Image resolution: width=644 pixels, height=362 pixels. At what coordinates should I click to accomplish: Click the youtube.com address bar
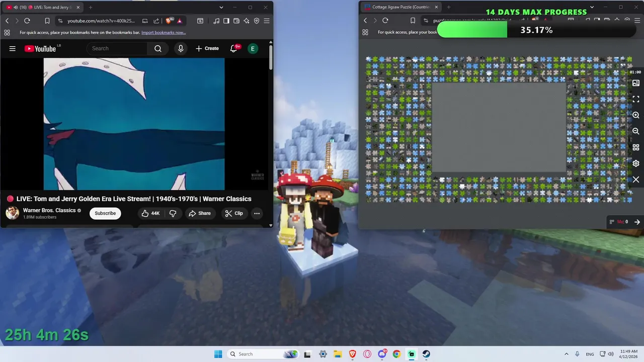pos(101,21)
